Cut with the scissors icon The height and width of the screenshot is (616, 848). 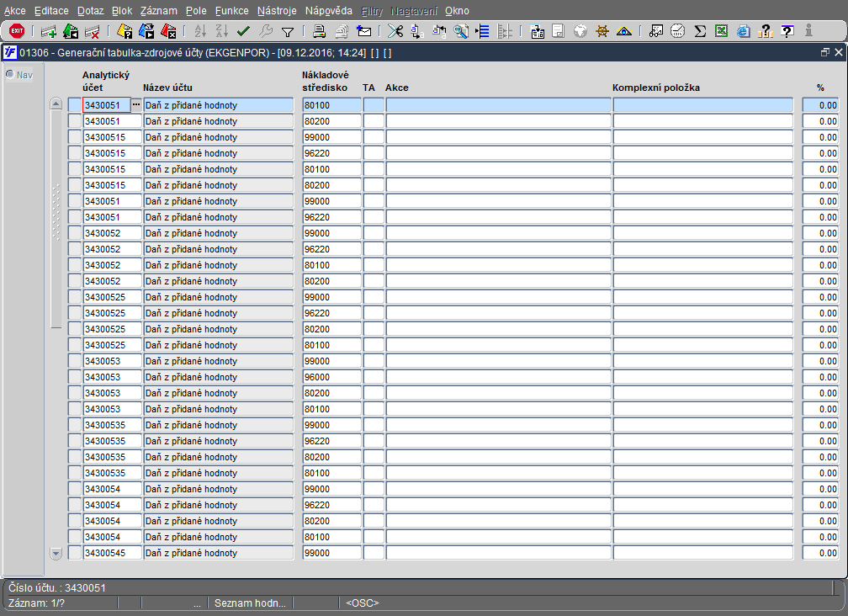coord(395,31)
